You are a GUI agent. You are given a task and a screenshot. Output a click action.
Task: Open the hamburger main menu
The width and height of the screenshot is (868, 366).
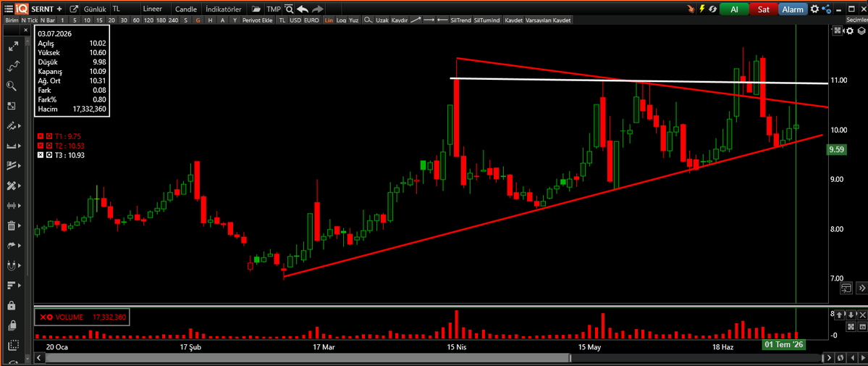click(8, 9)
